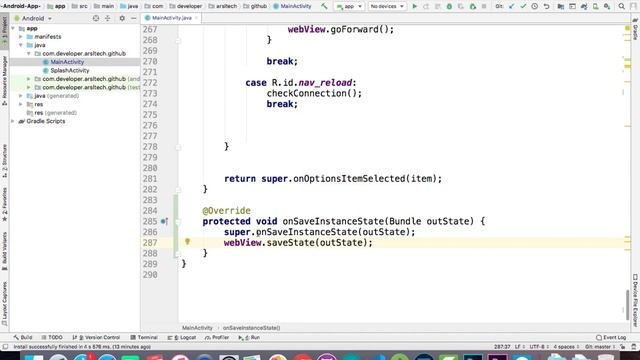Show Git history clock icon
This screenshot has width=640, height=360.
[x=534, y=6]
